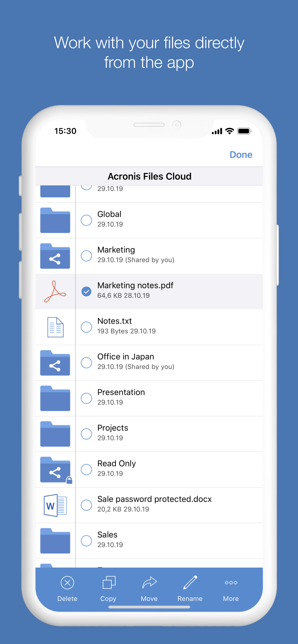
Task: Tap the Projects folder name
Action: click(113, 428)
